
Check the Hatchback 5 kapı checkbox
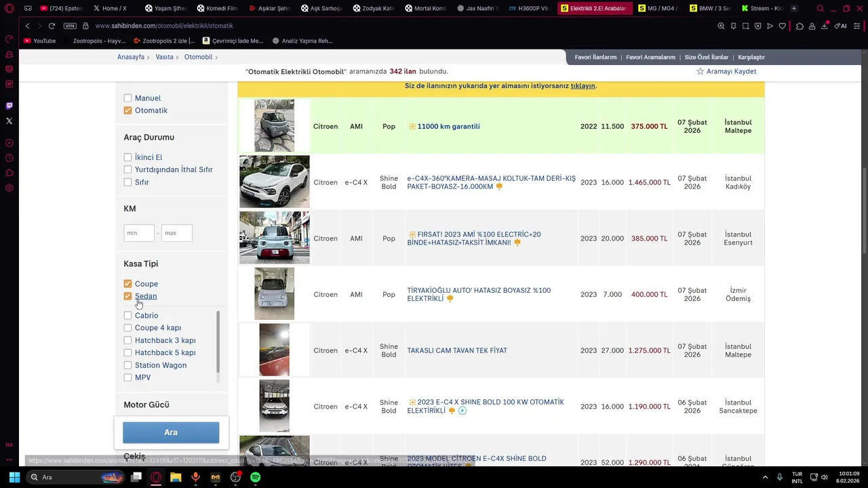pyautogui.click(x=127, y=352)
